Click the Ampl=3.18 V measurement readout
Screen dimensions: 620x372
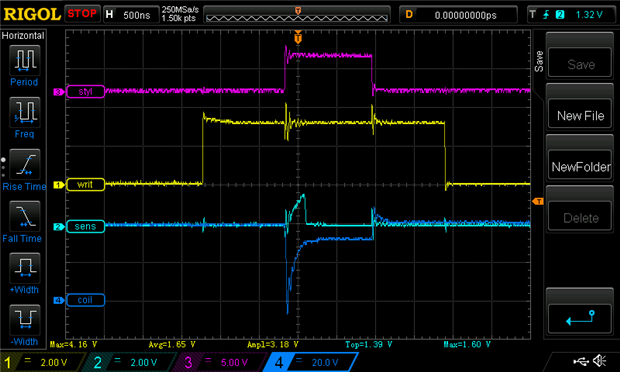(x=273, y=344)
